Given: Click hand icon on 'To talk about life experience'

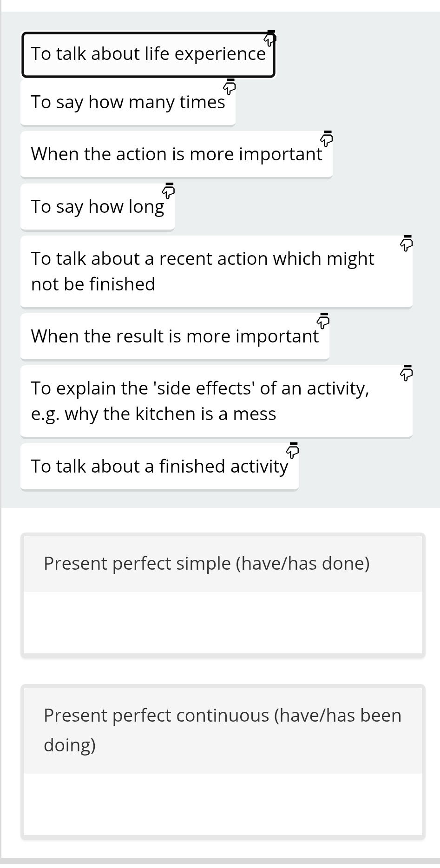Looking at the screenshot, I should pyautogui.click(x=270, y=38).
